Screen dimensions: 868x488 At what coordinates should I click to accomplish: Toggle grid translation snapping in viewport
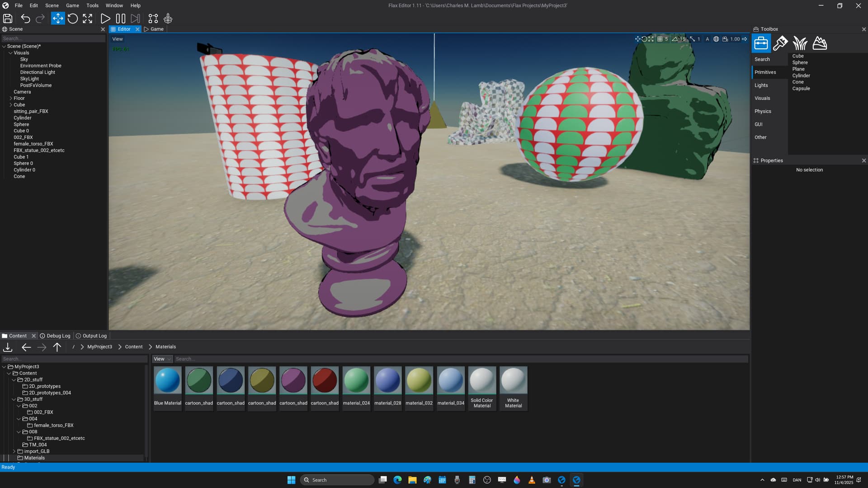(x=660, y=39)
